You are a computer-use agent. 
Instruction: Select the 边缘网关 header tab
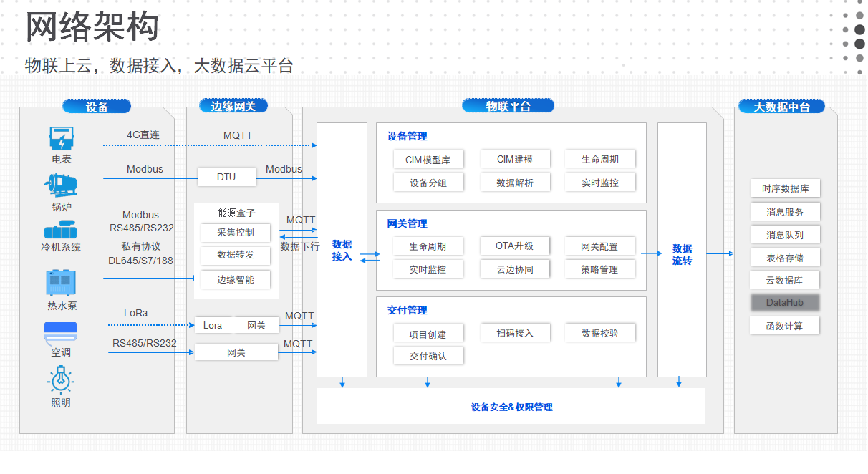233,106
